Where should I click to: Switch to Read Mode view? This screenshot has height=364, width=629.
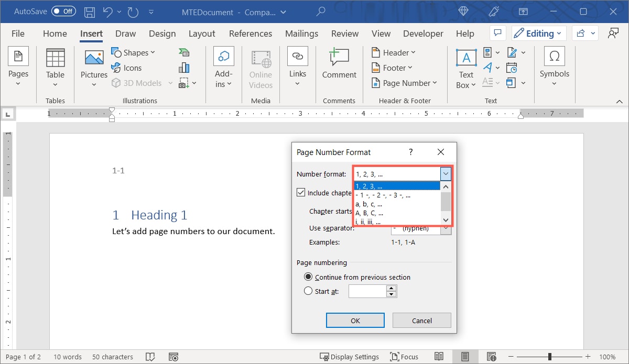(439, 357)
